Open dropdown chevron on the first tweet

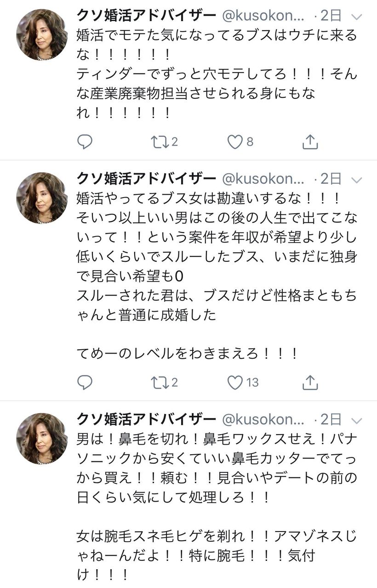[x=357, y=17]
